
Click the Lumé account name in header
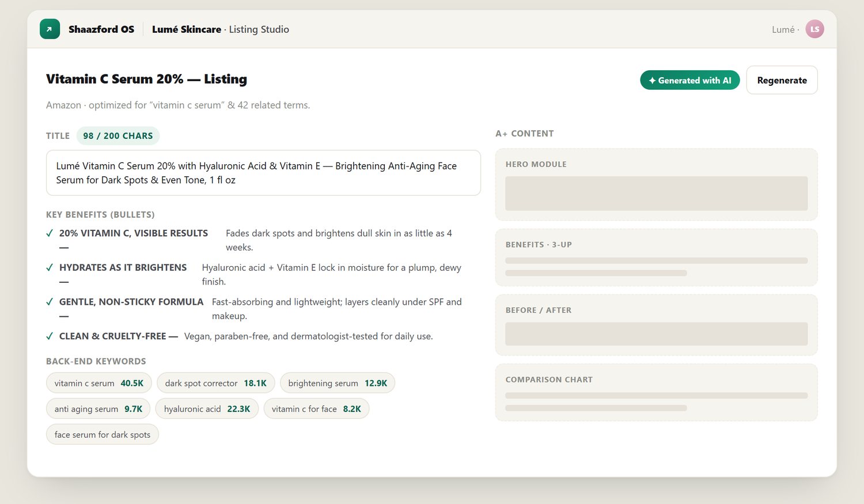[x=783, y=29]
